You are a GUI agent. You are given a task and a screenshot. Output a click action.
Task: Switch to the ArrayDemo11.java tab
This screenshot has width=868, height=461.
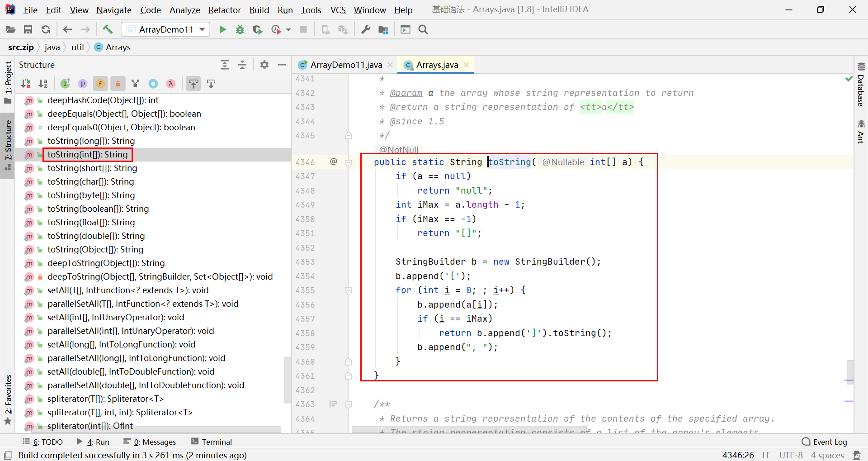[x=346, y=65]
